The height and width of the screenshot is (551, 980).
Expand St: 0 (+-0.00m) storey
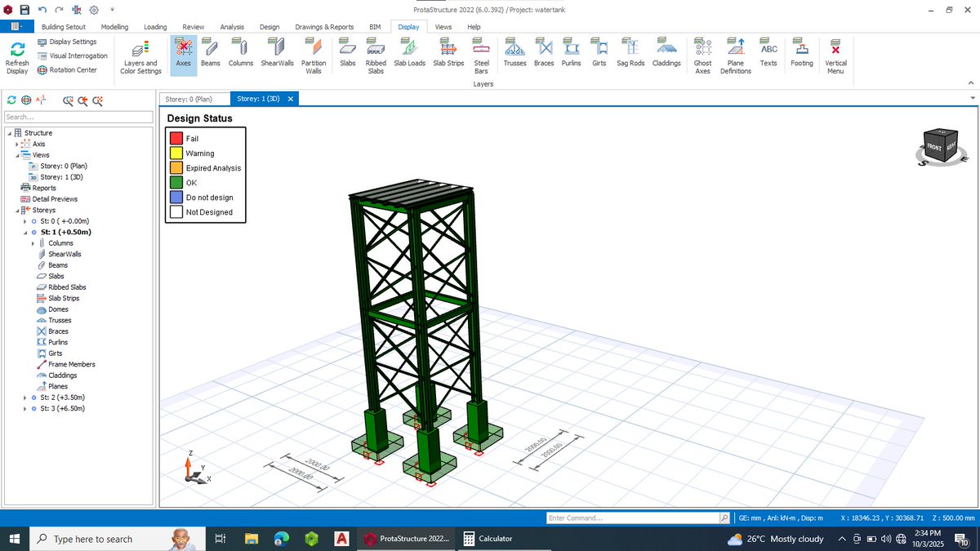(24, 221)
